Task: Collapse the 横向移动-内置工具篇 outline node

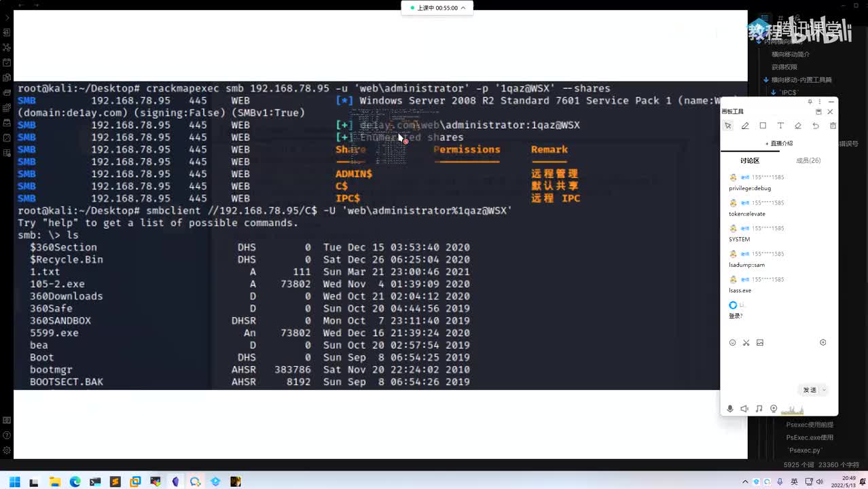Action: coord(767,80)
